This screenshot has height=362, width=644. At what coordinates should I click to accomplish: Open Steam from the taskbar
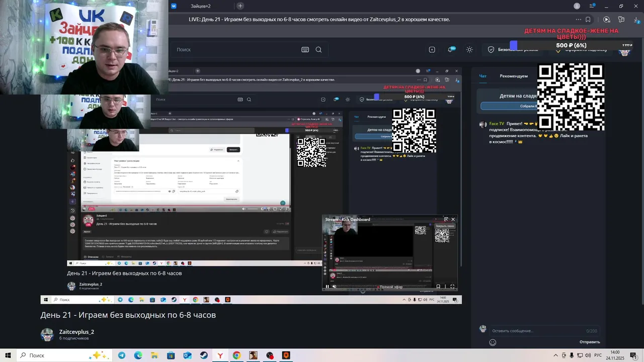point(204,355)
